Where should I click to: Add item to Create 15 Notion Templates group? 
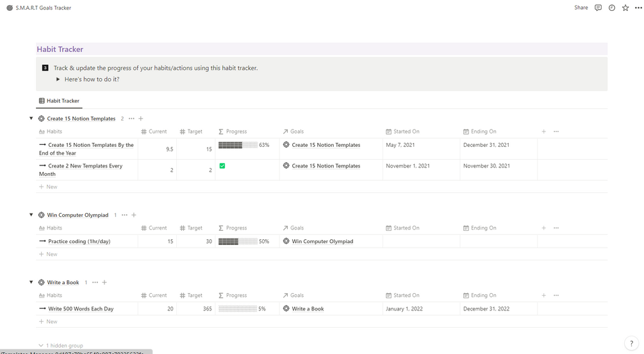(x=141, y=119)
